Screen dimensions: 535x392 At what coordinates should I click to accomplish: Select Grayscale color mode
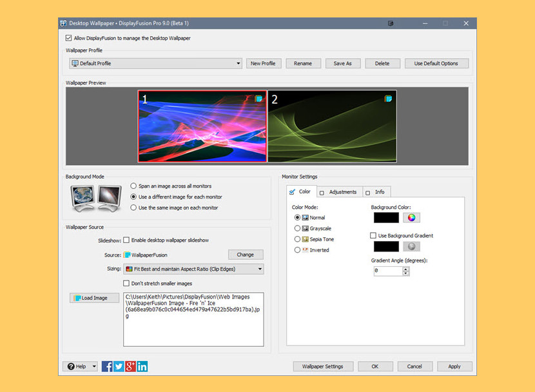click(297, 228)
